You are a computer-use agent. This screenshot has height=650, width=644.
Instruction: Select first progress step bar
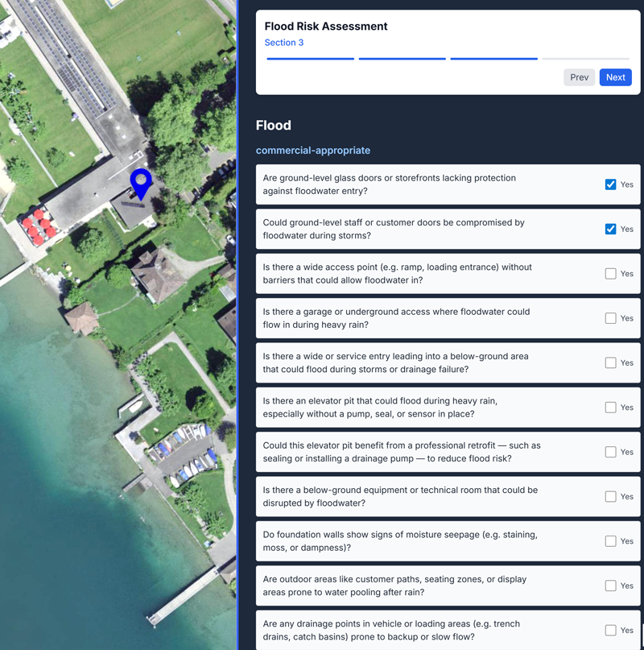pyautogui.click(x=311, y=59)
